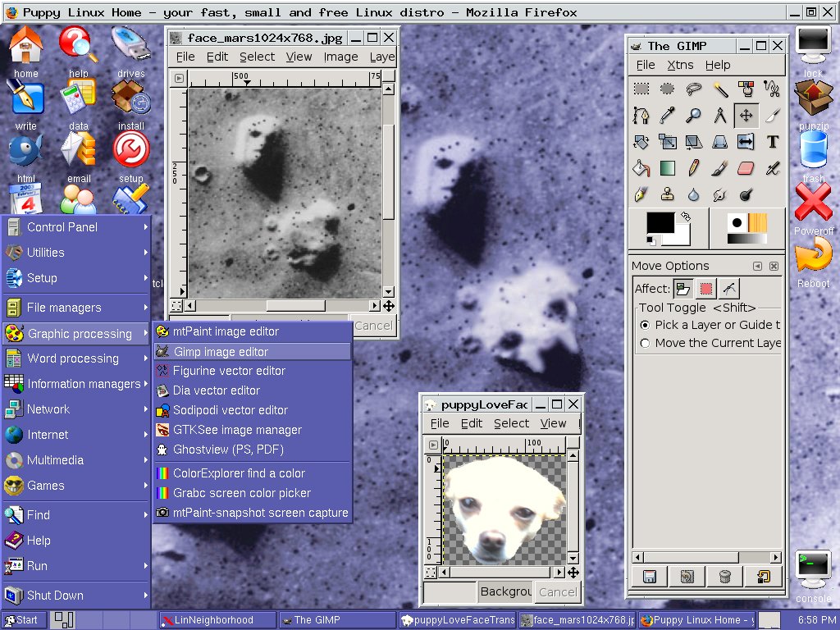The width and height of the screenshot is (840, 630).
Task: Expand the Utilities submenu
Action: (76, 253)
